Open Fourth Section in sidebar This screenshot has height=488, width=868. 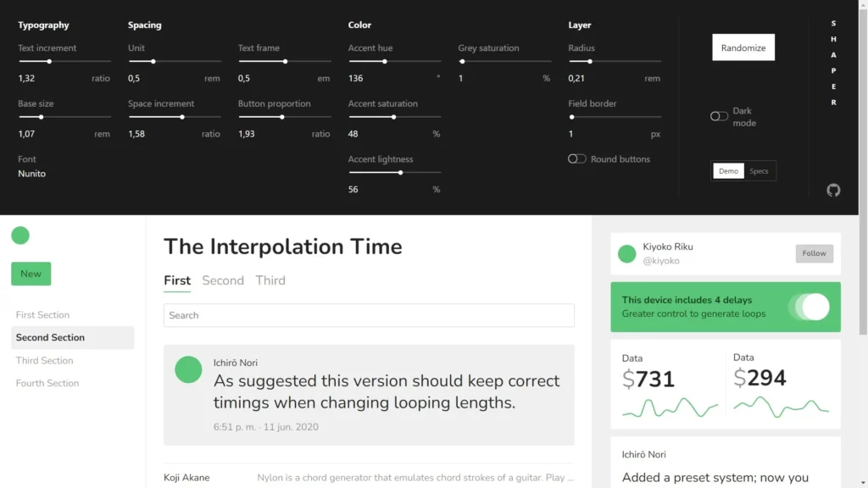click(x=47, y=383)
